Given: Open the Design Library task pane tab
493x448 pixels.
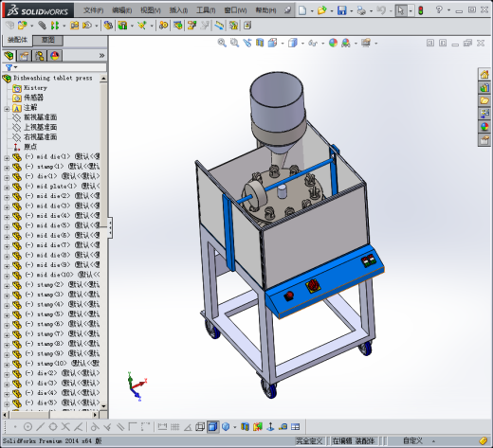Looking at the screenshot, I should (x=484, y=88).
